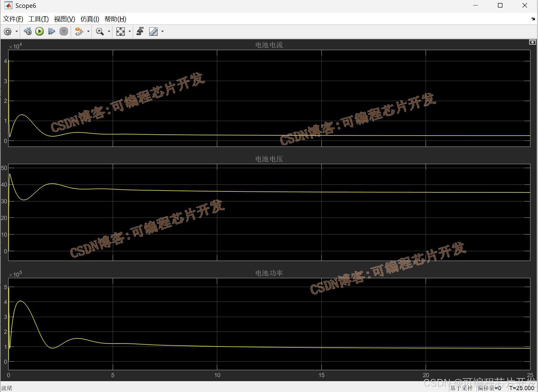Click the 偏移量=0 status bar entry

(489, 388)
